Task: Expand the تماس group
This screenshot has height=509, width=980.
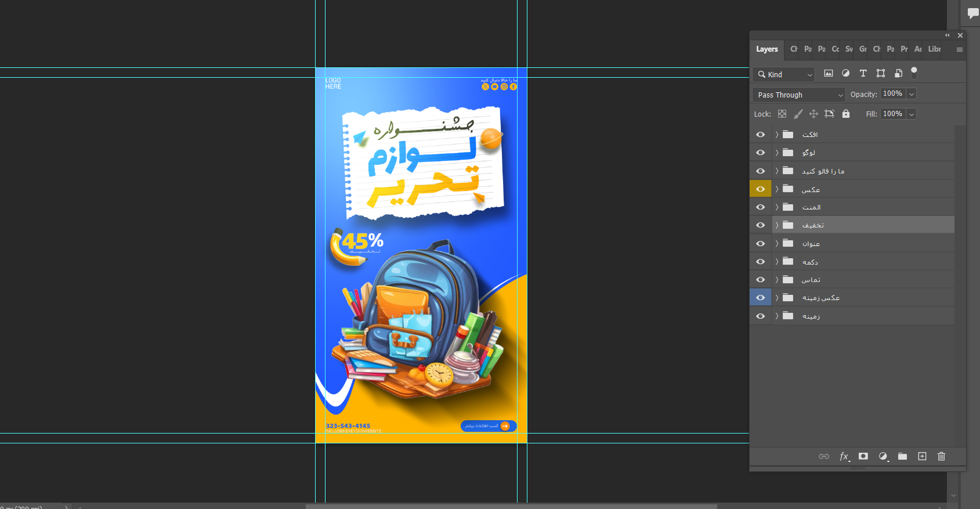Action: [x=777, y=280]
